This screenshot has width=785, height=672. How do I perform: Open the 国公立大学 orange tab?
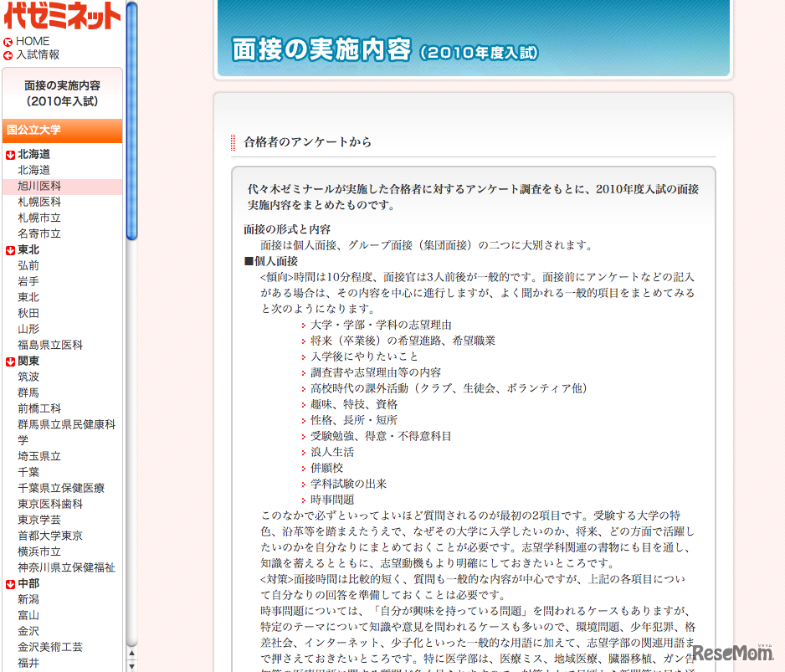pyautogui.click(x=62, y=131)
